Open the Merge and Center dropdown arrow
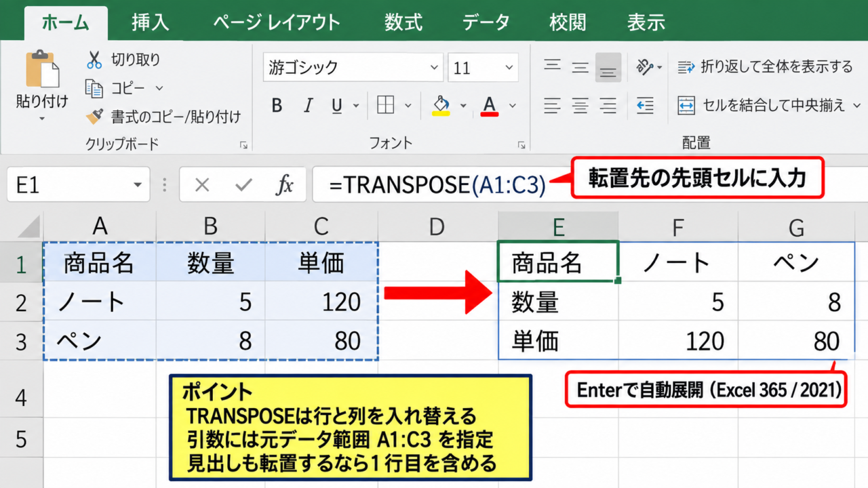The width and height of the screenshot is (868, 488). click(856, 106)
